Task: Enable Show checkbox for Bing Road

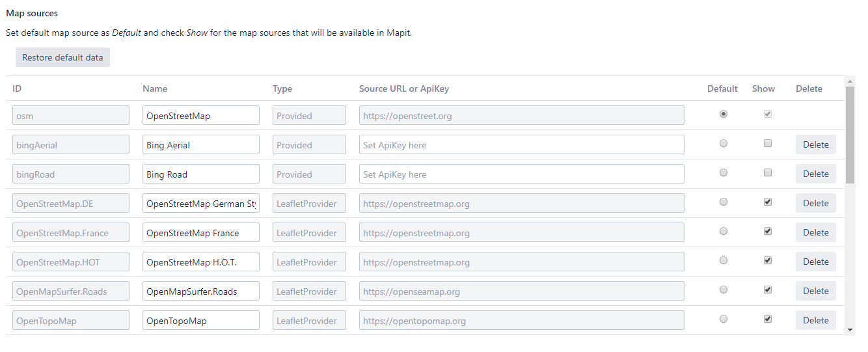Action: (x=768, y=173)
